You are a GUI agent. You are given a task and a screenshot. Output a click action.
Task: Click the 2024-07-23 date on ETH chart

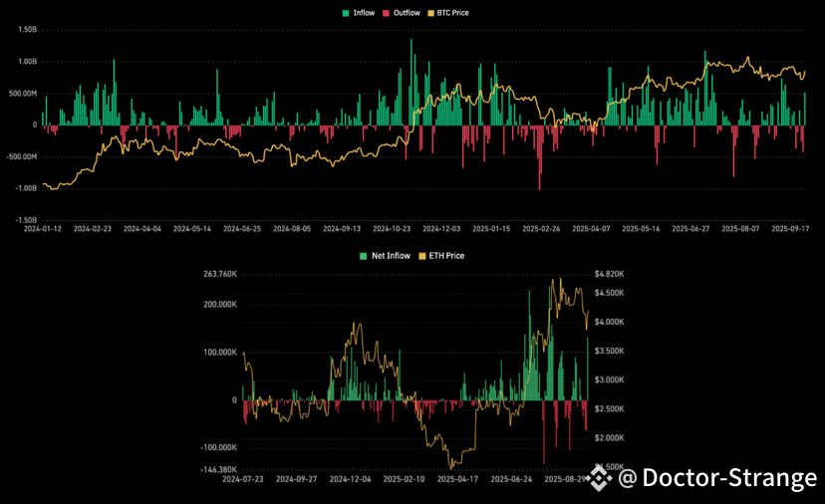(243, 479)
